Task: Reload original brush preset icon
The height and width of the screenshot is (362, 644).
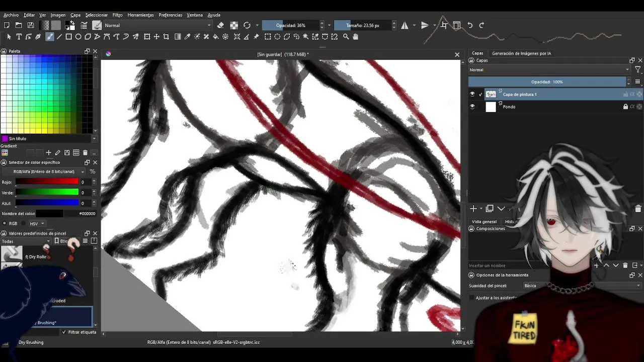Action: click(x=247, y=25)
